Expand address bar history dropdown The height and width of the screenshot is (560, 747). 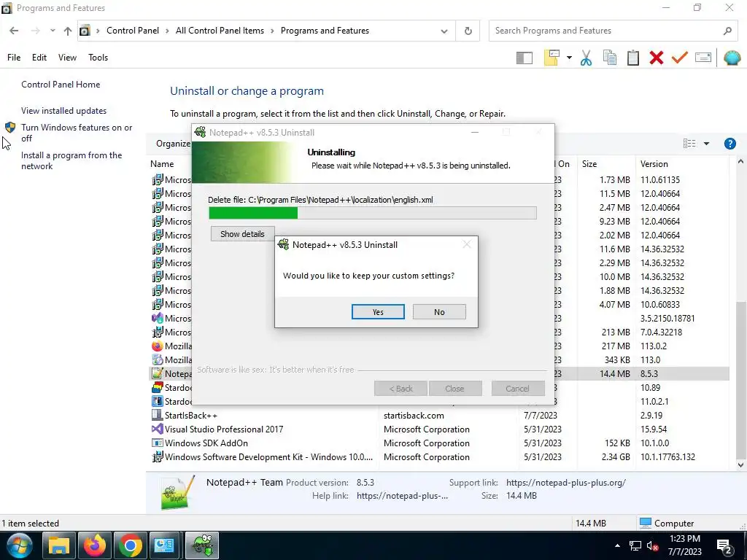point(444,31)
